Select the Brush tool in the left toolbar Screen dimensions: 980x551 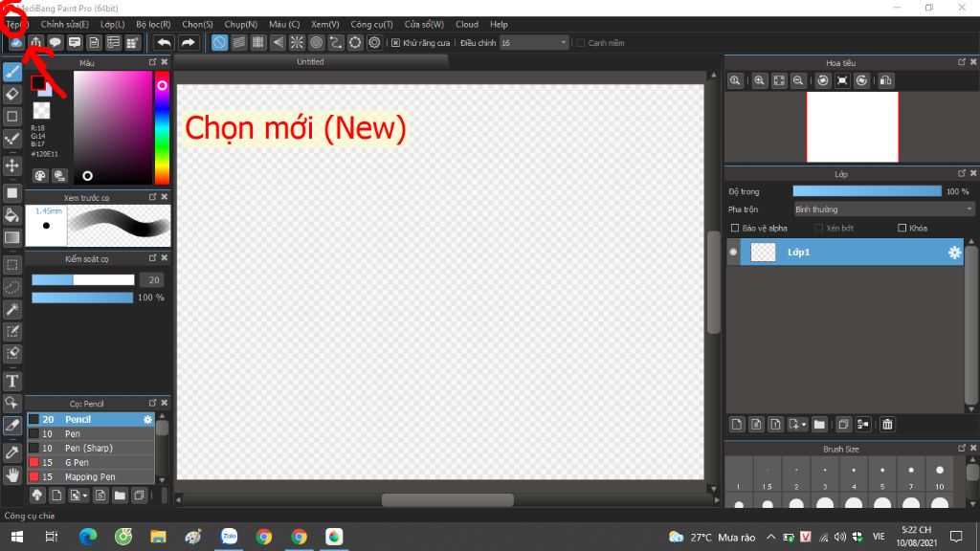pyautogui.click(x=12, y=72)
